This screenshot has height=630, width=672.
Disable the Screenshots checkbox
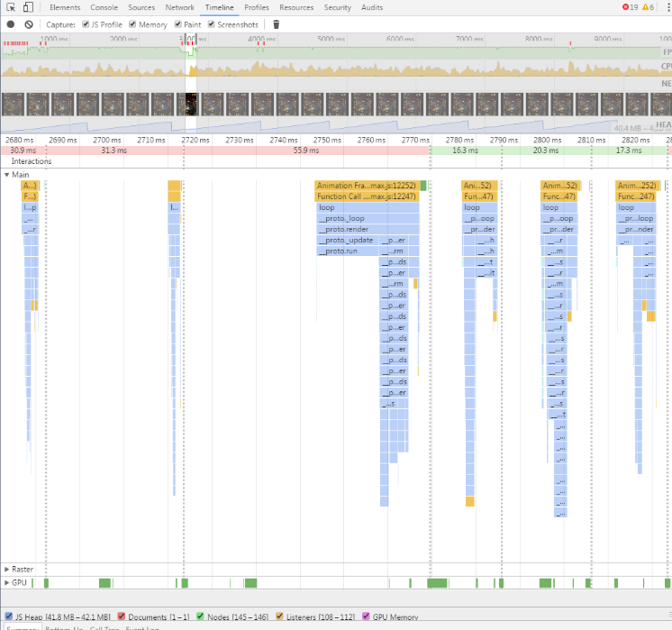point(212,24)
